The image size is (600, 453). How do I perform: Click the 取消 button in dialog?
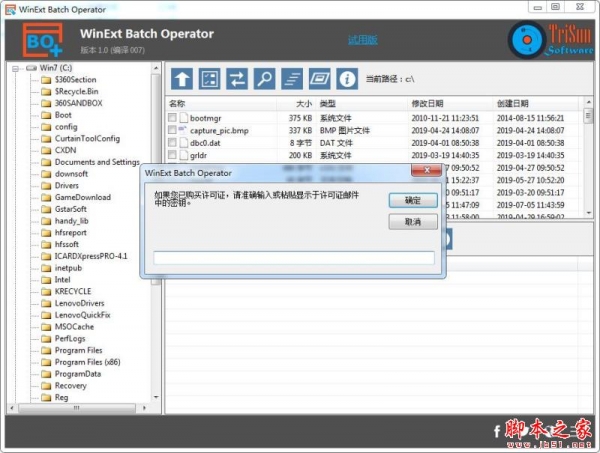point(413,222)
